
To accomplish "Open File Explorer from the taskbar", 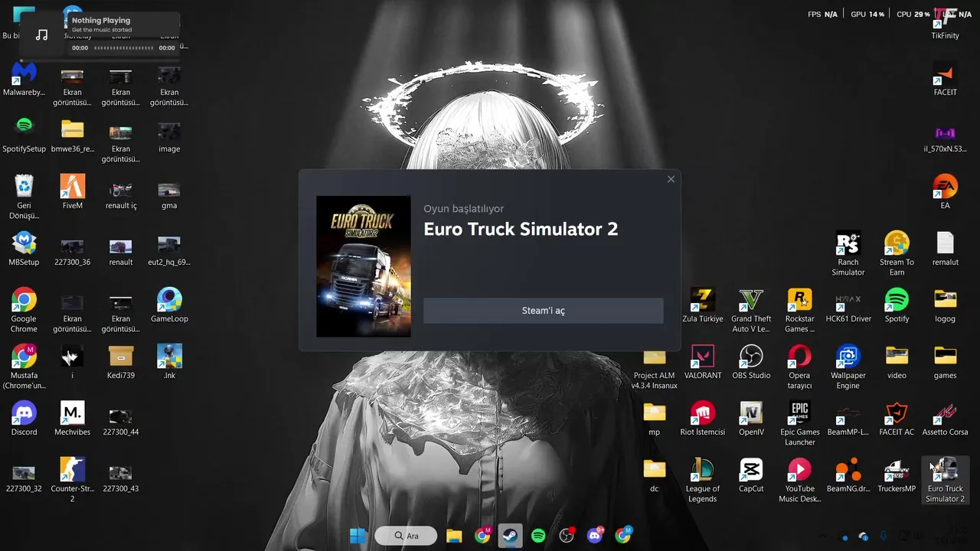I will click(454, 536).
